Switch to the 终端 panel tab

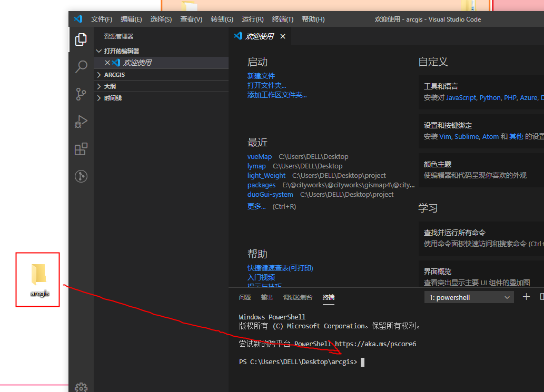tap(329, 297)
